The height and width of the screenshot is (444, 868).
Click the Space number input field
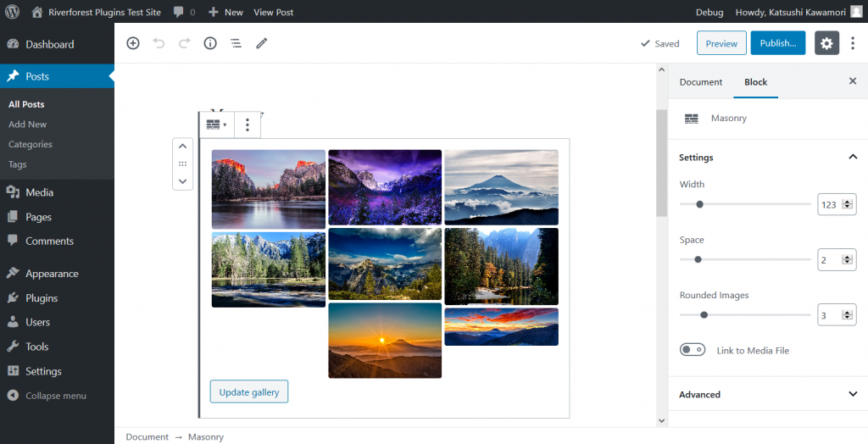830,260
